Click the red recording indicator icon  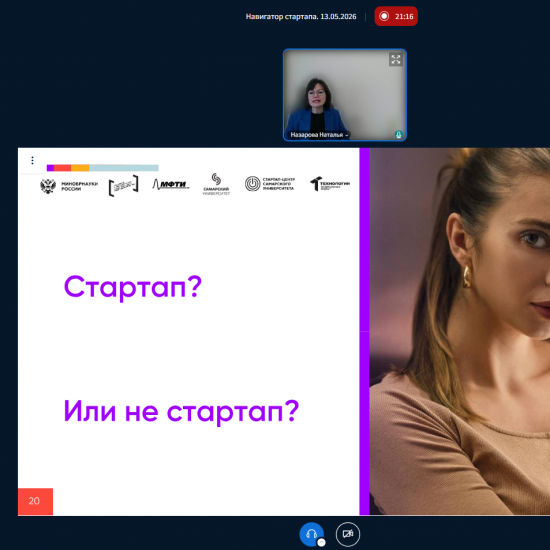[384, 16]
